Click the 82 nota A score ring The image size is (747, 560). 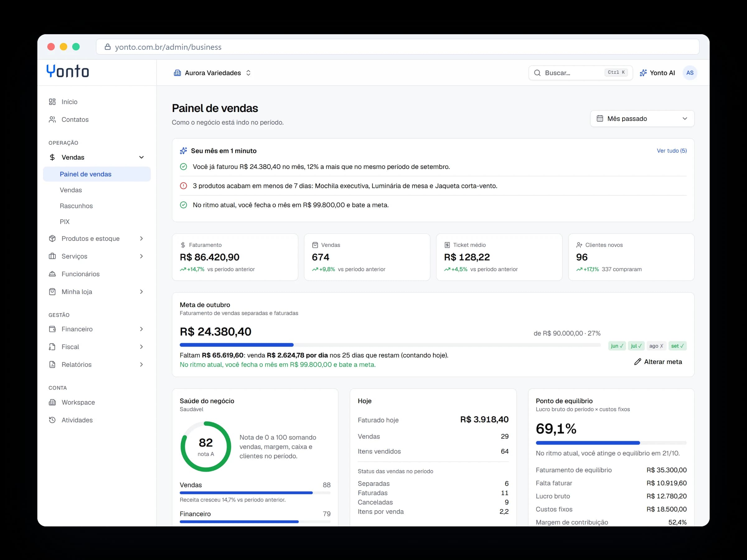point(206,446)
